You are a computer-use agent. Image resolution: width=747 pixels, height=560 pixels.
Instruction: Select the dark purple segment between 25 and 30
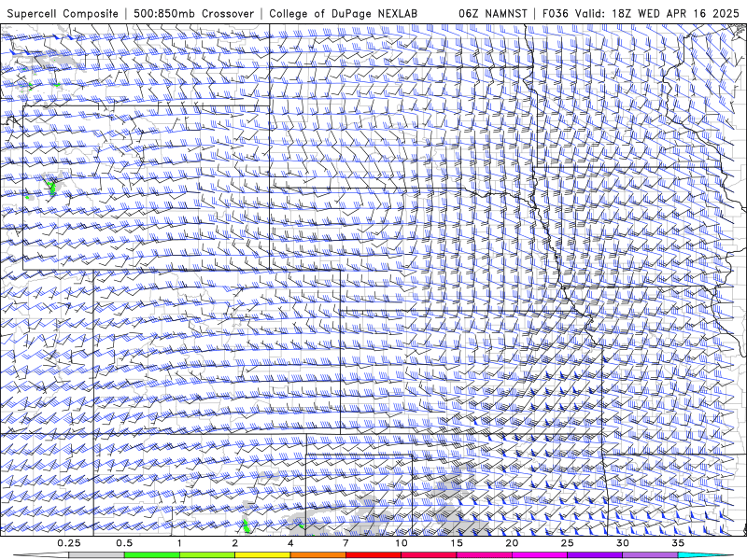(595, 555)
